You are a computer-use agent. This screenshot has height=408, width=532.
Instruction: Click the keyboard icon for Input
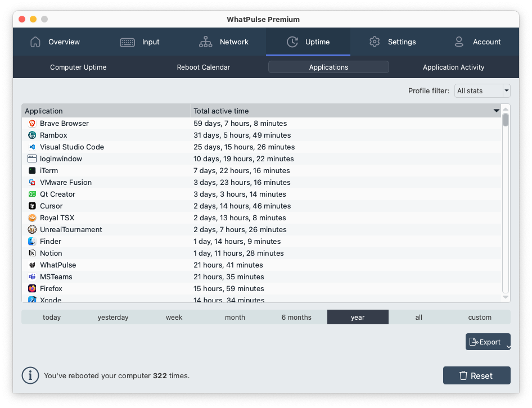click(127, 42)
